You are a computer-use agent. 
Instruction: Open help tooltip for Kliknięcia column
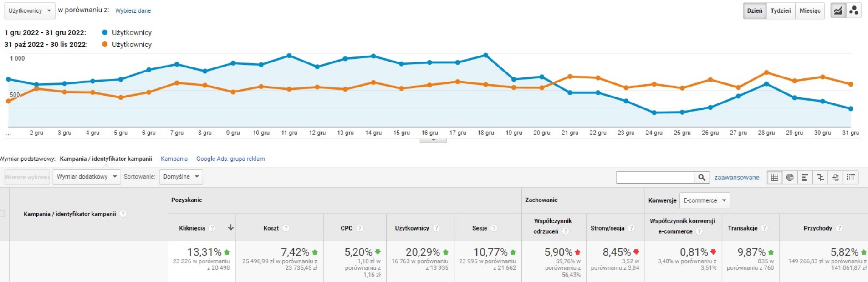click(x=212, y=228)
